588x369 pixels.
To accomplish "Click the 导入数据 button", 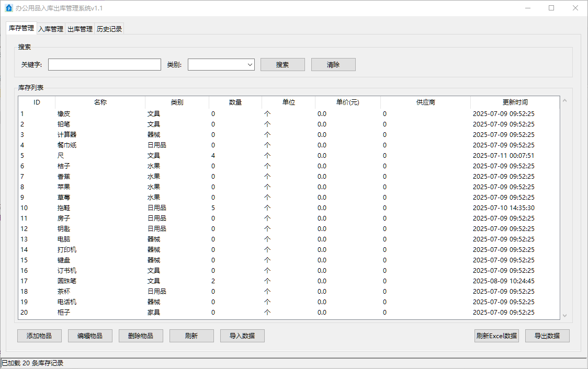I will pyautogui.click(x=242, y=336).
